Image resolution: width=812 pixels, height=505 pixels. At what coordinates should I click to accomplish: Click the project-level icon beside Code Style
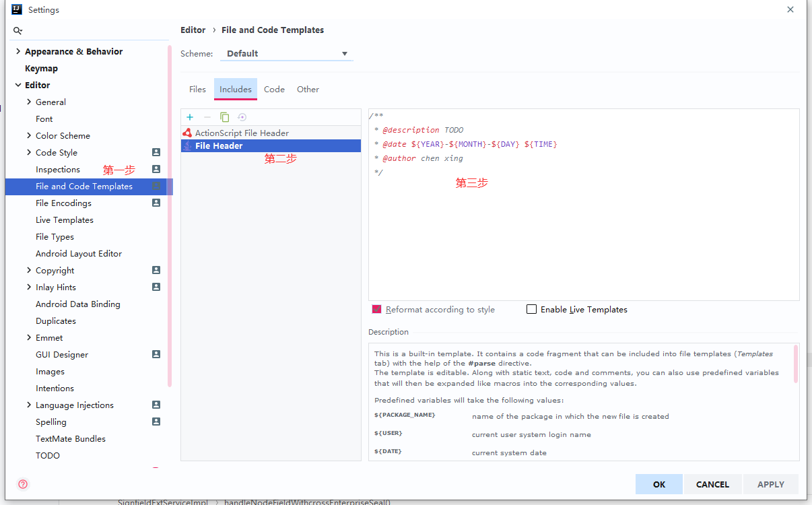(156, 152)
